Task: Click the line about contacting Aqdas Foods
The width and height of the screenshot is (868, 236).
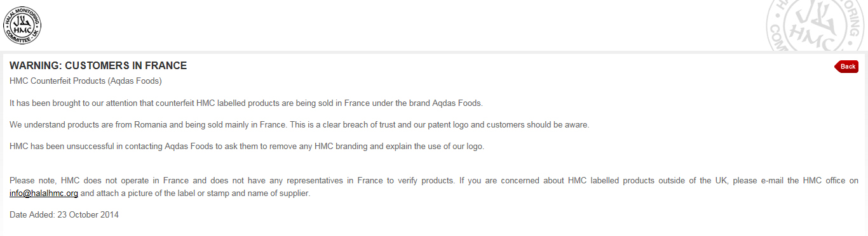Action: (247, 146)
